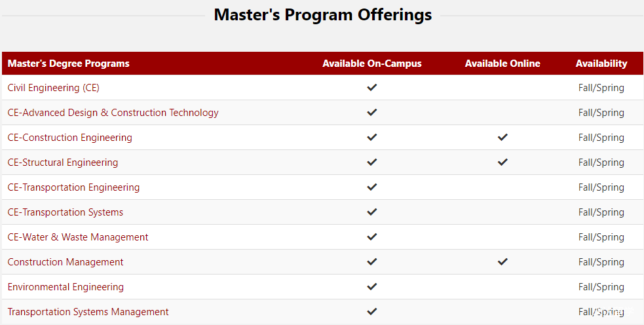644x325 pixels.
Task: Click on-campus checkmark for CE-Advanced Design & Construction Technology
Action: click(372, 112)
